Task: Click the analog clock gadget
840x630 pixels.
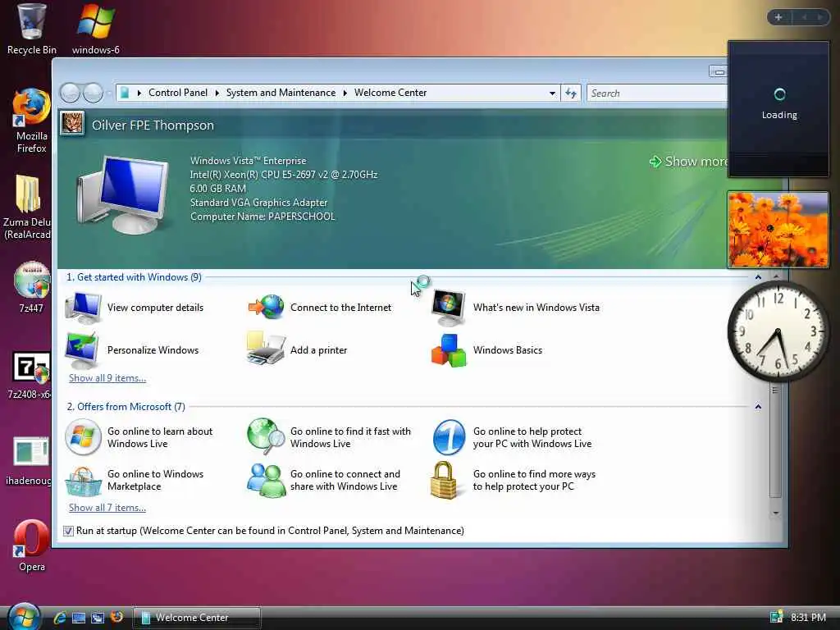Action: (778, 331)
